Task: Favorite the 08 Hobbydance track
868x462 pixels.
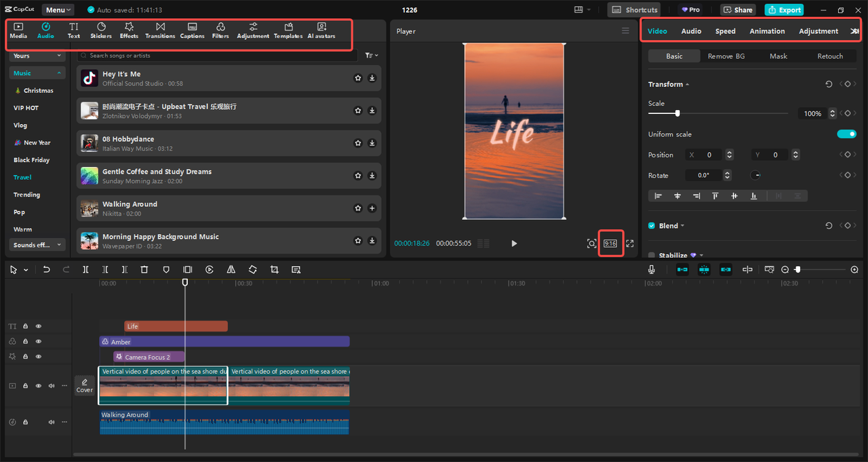Action: pyautogui.click(x=358, y=143)
